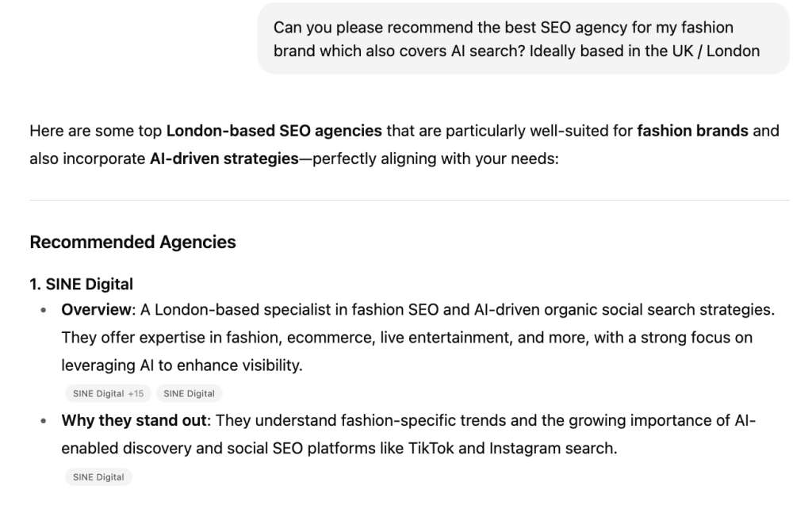Viewport: 812px width, 505px height.
Task: Click the bullet point before Overview
Action: [x=44, y=310]
